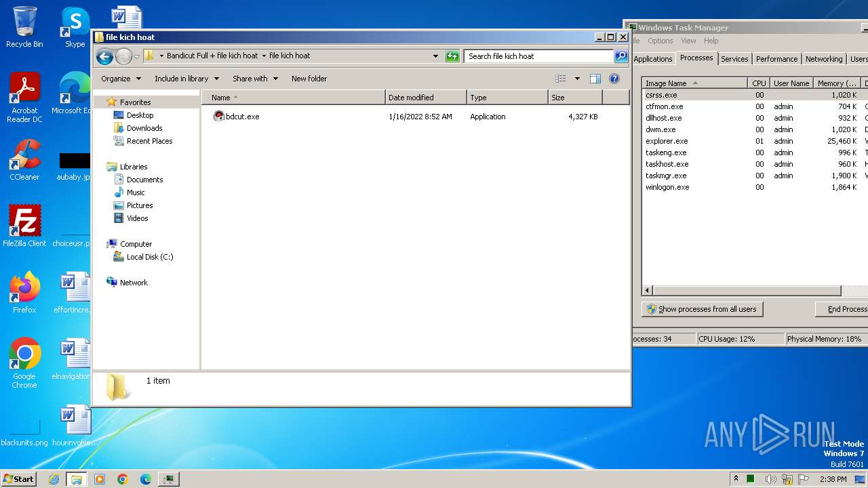Open the view options dropdown arrow
This screenshot has height=488, width=868.
coord(577,79)
